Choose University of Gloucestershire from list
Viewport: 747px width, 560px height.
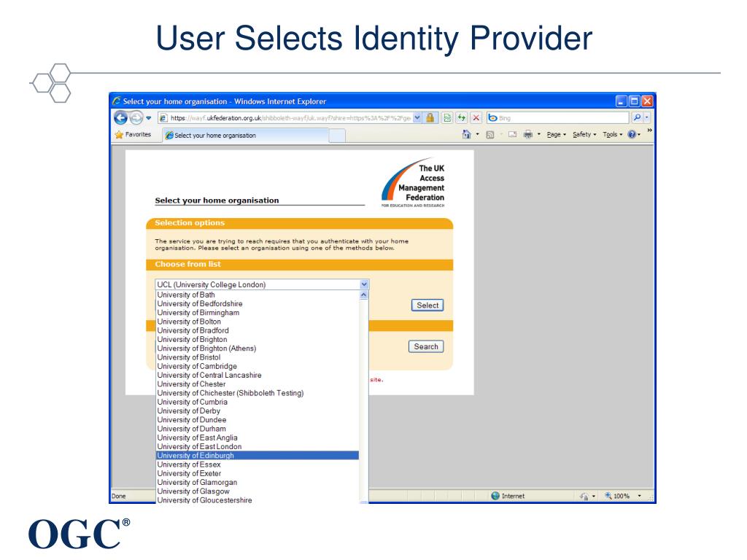tap(258, 500)
